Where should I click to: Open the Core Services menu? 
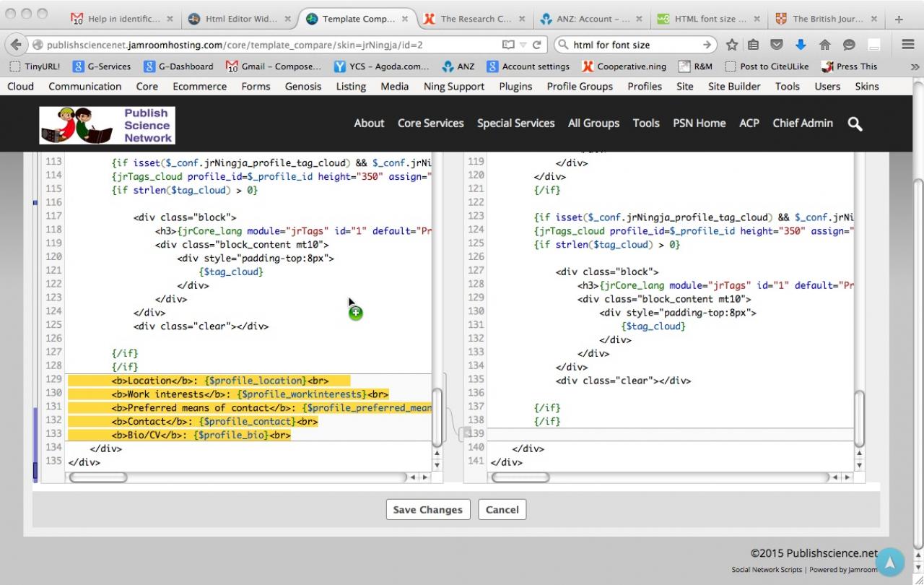point(430,123)
